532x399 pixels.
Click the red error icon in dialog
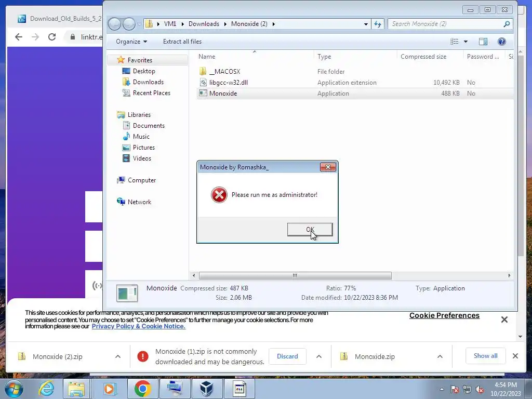[x=219, y=195]
